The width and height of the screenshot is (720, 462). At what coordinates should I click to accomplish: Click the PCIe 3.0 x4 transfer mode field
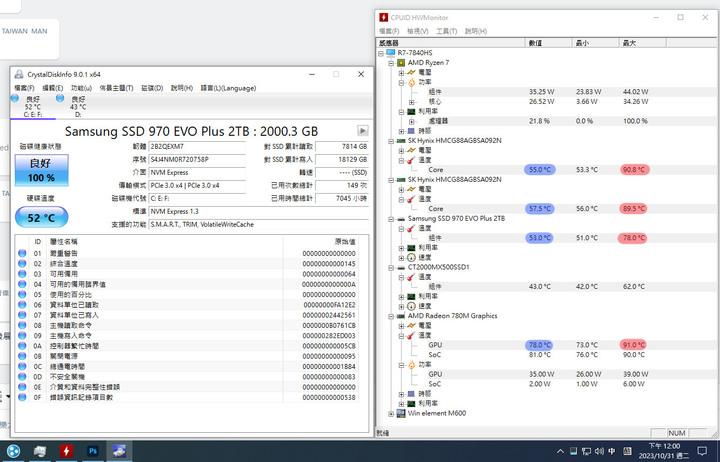click(x=197, y=186)
